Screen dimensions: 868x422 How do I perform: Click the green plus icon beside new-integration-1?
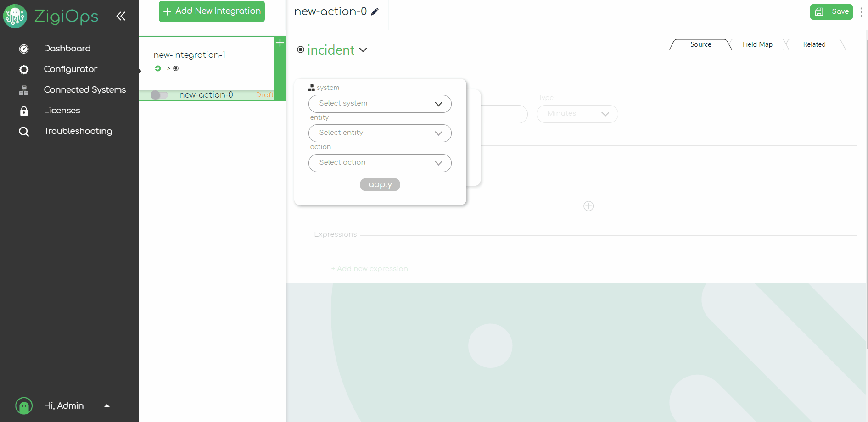click(x=280, y=43)
